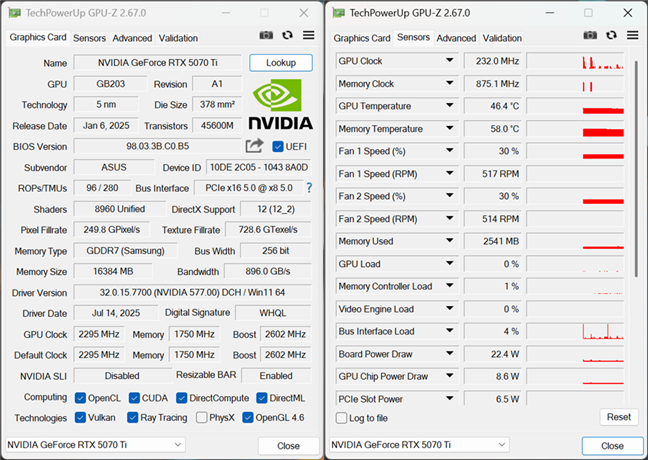This screenshot has width=648, height=460.
Task: Click Close button in left GPU-Z window
Action: tap(288, 446)
